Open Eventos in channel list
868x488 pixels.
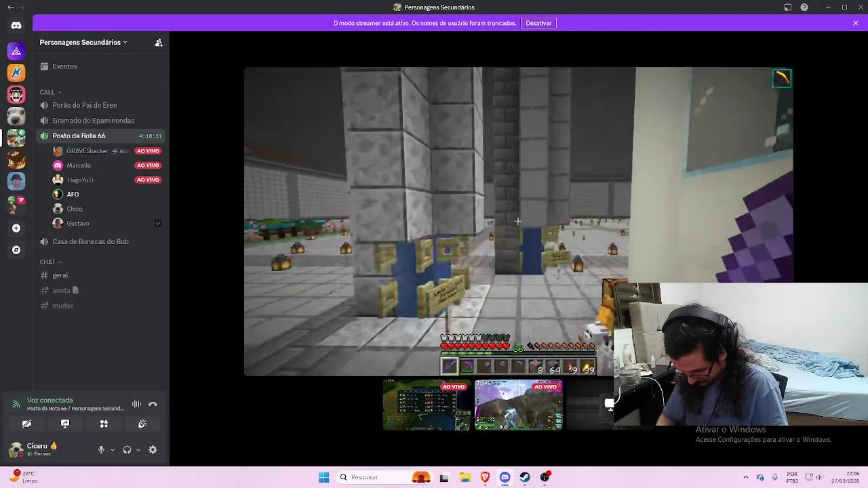coord(101,66)
